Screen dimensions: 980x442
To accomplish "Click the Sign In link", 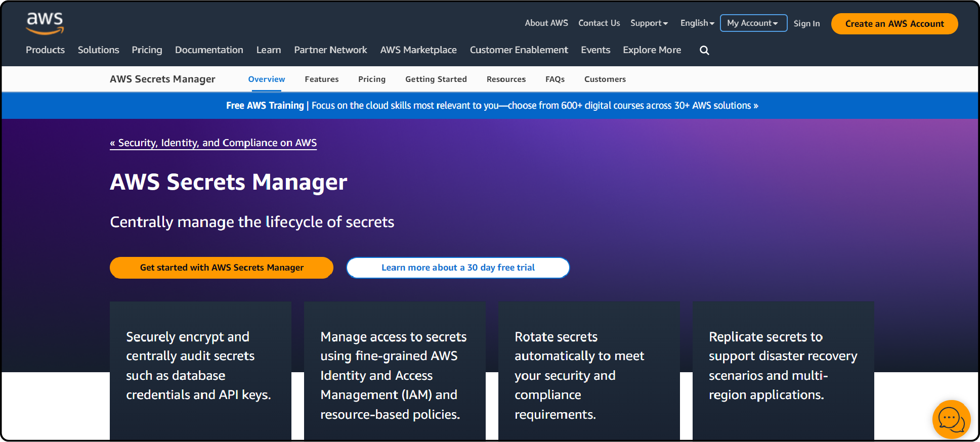I will 806,24.
